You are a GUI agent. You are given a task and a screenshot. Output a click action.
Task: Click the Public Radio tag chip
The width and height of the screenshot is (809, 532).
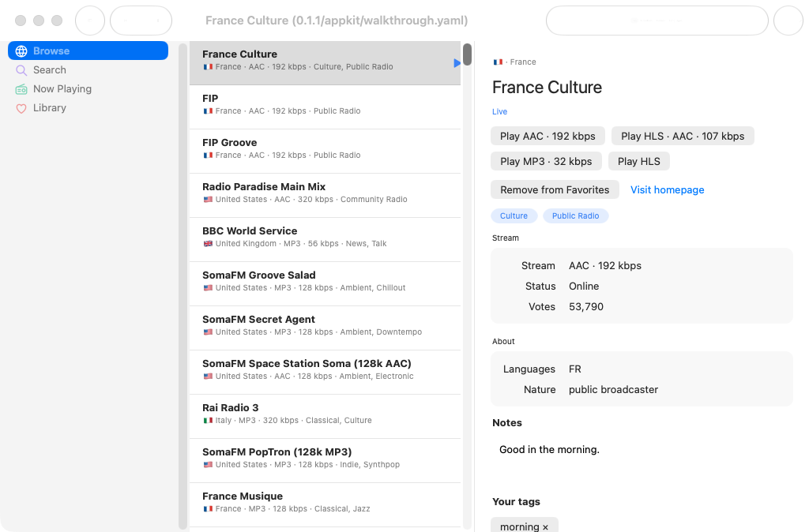tap(575, 216)
